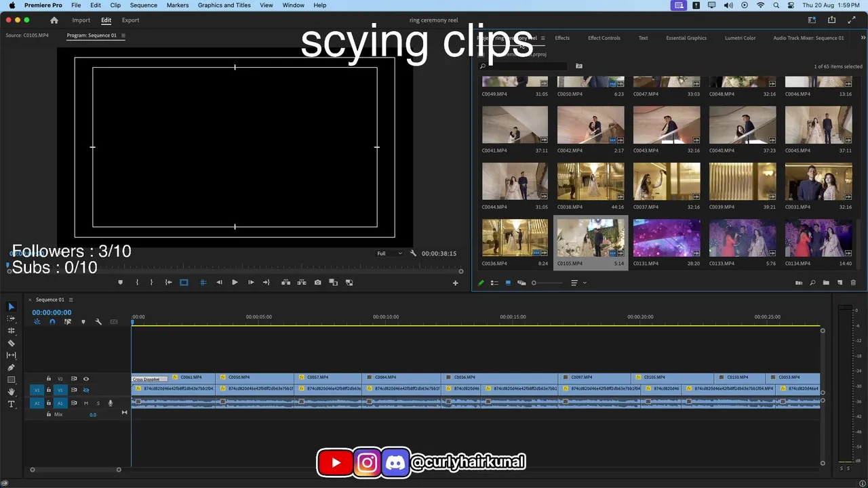
Task: Add a marker in the timeline header
Action: [x=83, y=322]
